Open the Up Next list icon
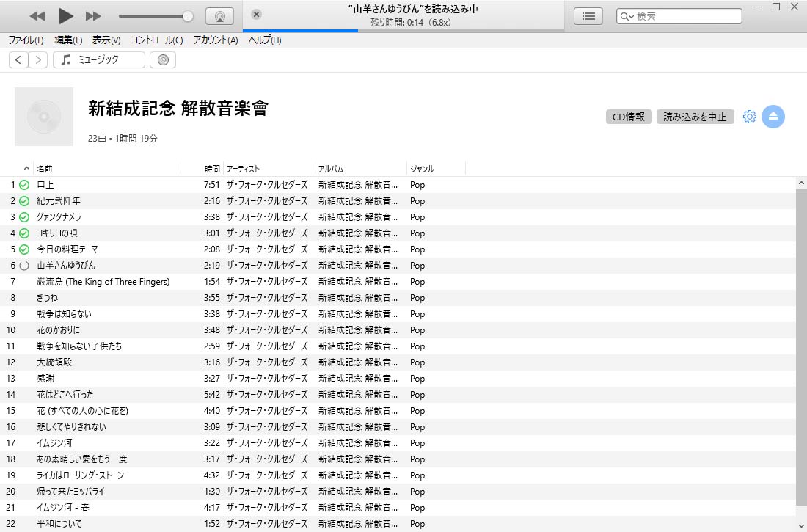807x532 pixels. pos(588,15)
